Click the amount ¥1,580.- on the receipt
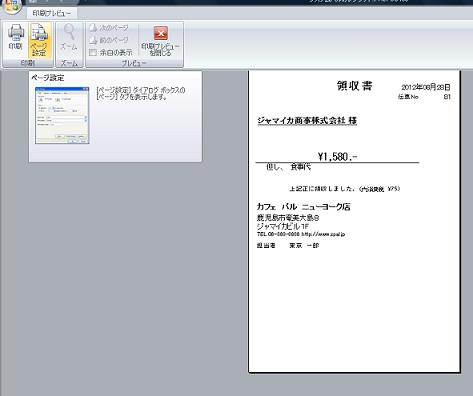473x396 pixels. 337,156
